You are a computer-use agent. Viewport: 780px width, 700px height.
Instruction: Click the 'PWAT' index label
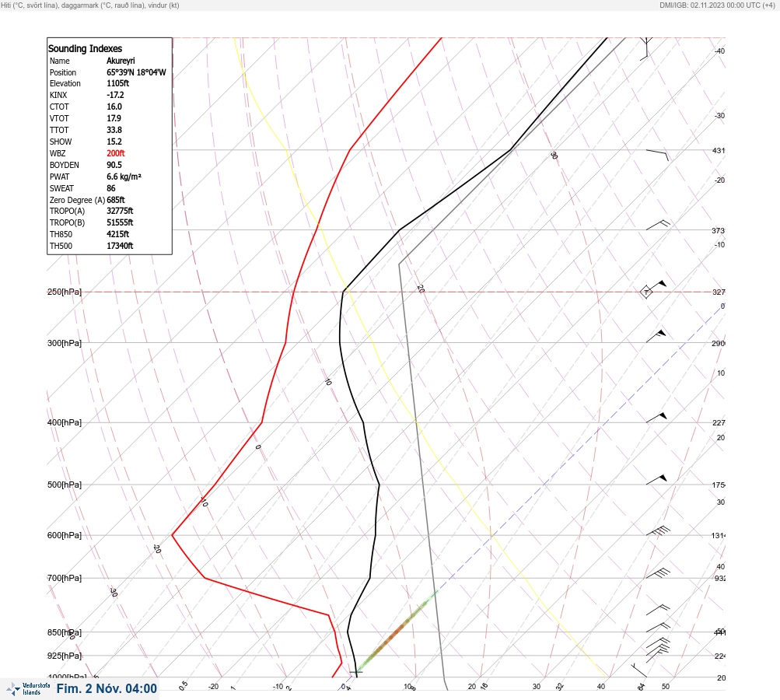coord(59,177)
